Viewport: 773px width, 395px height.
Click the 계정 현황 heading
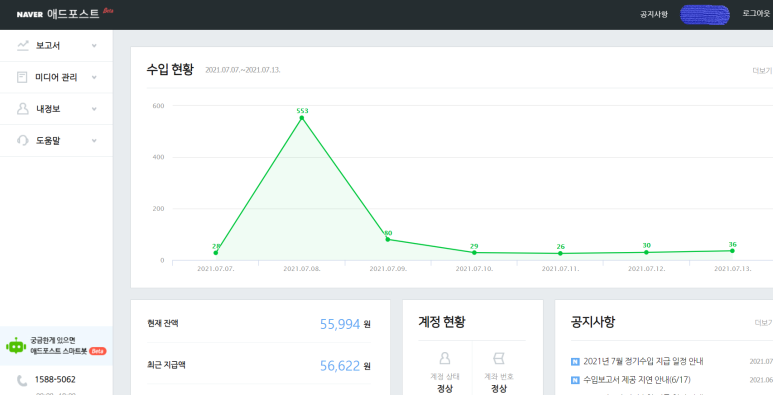coord(442,322)
